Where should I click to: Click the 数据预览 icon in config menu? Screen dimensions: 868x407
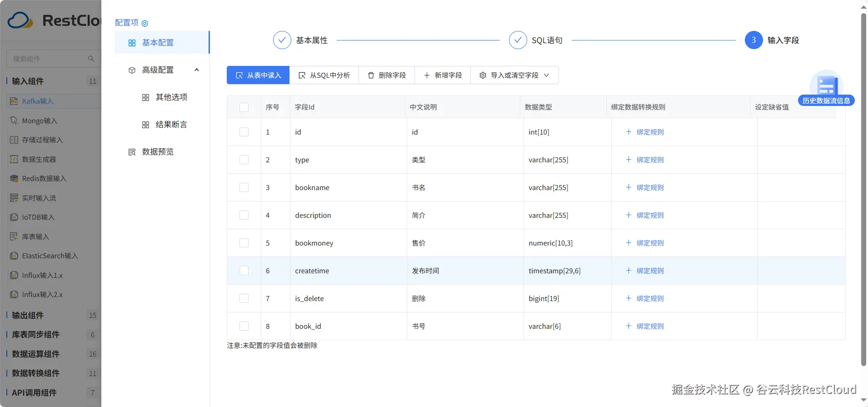(x=132, y=152)
